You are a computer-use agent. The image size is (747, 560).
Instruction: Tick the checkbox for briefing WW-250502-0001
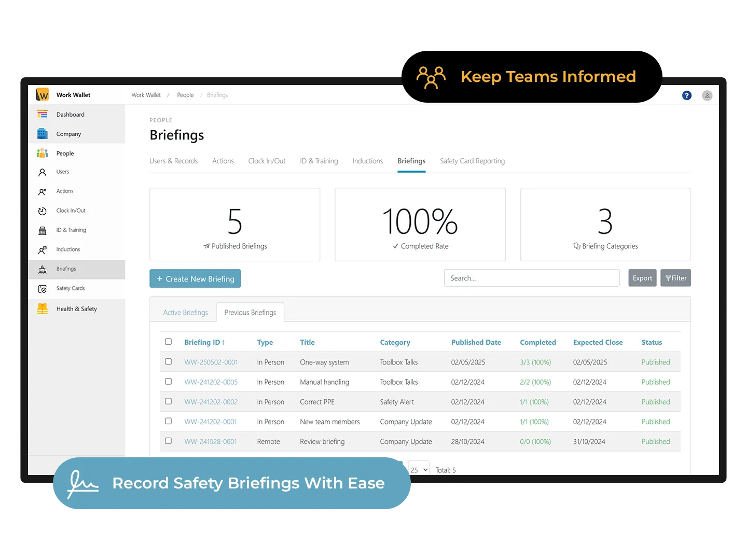tap(168, 361)
